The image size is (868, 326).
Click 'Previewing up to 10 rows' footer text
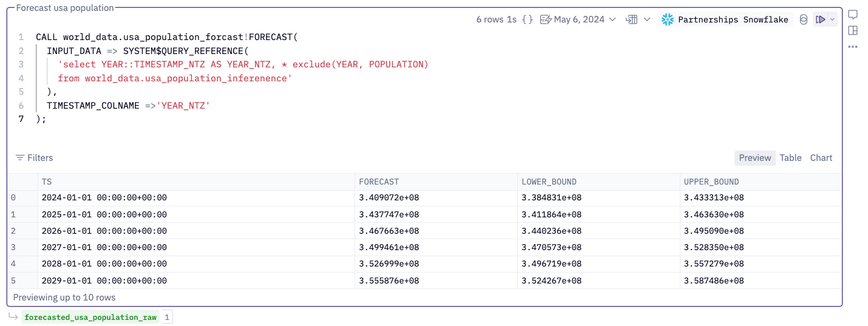(64, 297)
